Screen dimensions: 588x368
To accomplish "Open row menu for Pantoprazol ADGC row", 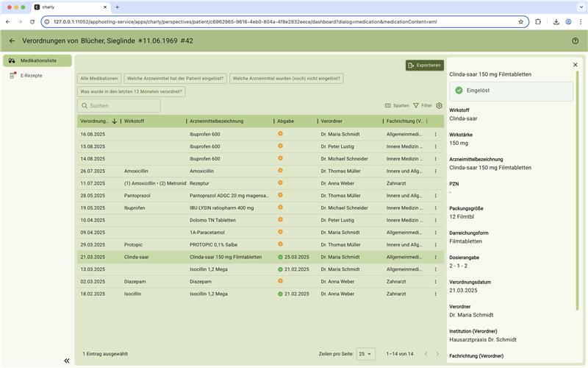I will click(x=435, y=196).
